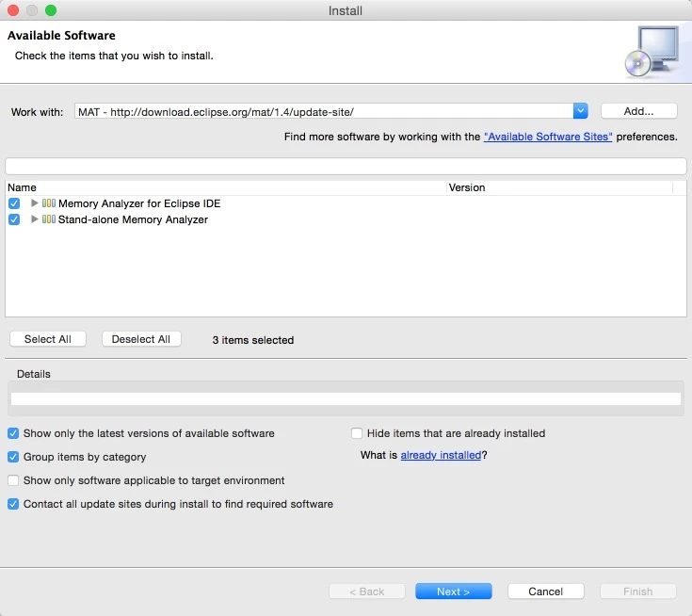Click the Memory Analyzer for Eclipse IDE category icon

(49, 203)
